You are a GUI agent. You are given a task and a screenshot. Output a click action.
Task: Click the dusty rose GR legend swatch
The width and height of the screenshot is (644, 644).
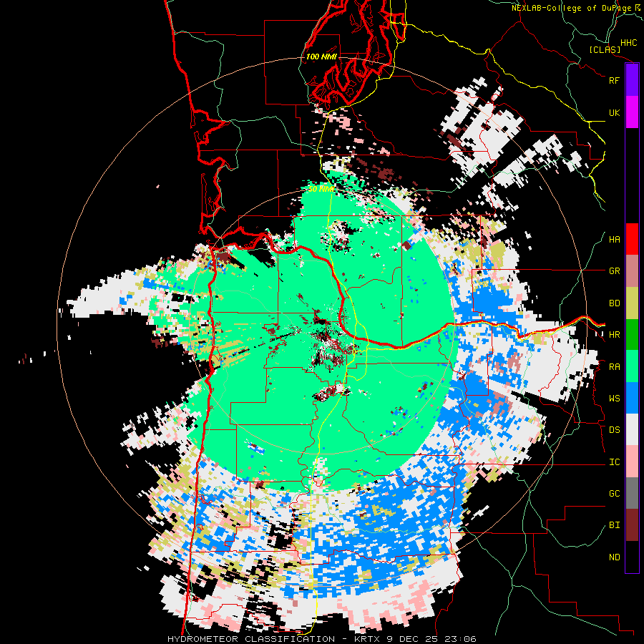pyautogui.click(x=632, y=271)
